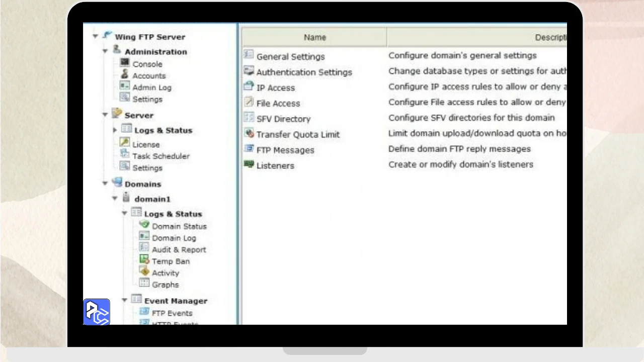Click the Authentication Settings row icon
Viewport: 644px width, 362px height.
point(249,70)
